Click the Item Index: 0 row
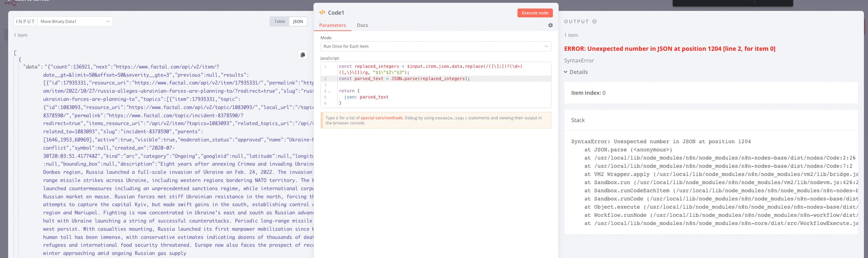868x258 pixels. [x=711, y=93]
